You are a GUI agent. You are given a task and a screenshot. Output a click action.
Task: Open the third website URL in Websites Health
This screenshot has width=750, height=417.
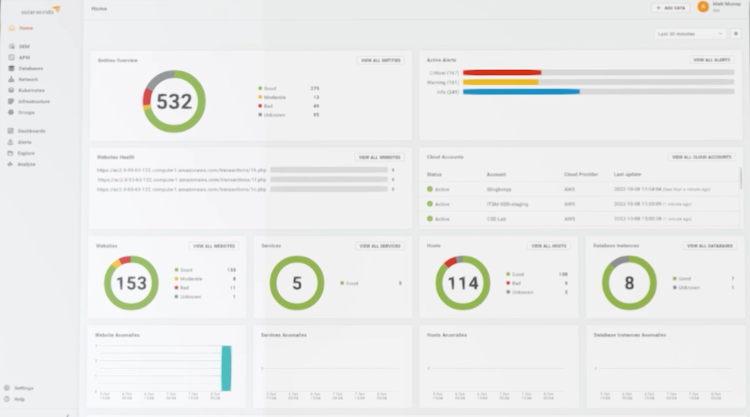coord(181,189)
